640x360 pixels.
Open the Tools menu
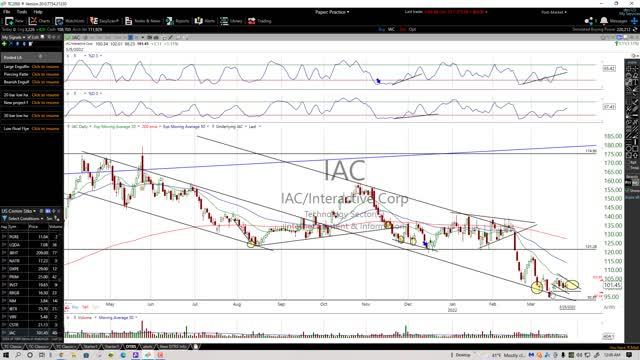click(22, 12)
